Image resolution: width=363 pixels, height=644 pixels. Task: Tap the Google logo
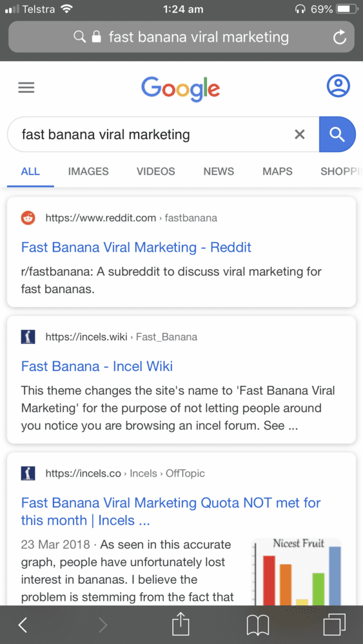point(181,89)
